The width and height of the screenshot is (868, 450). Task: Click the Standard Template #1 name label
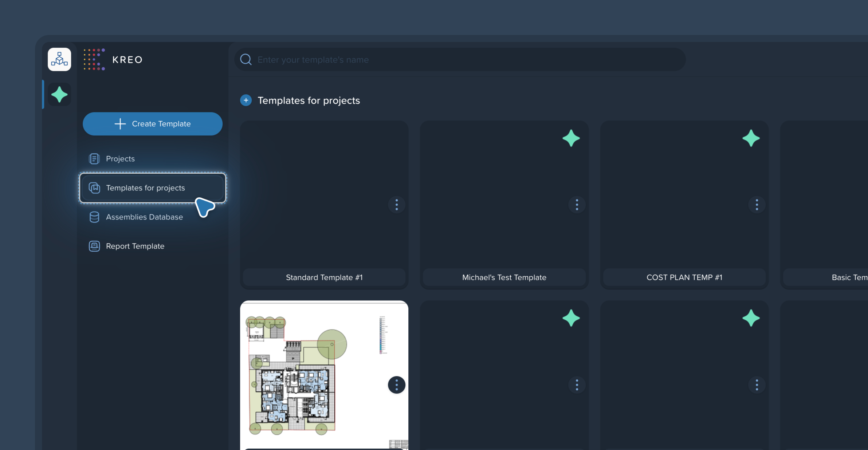tap(324, 277)
